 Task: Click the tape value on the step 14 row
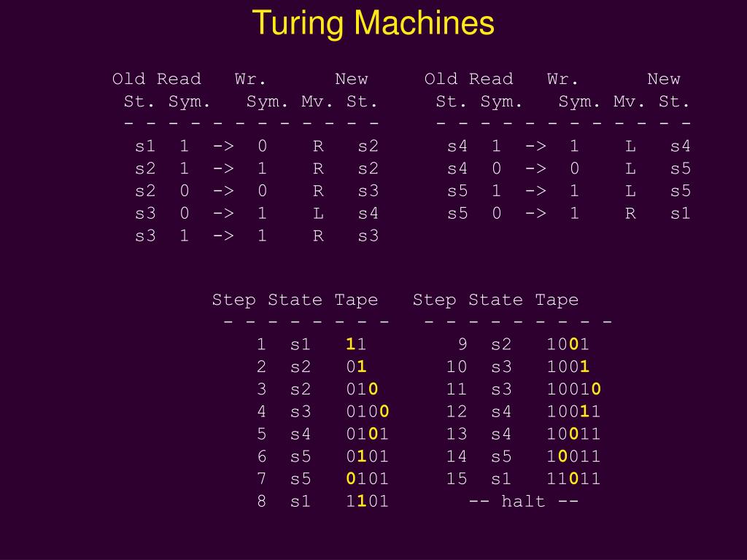point(574,456)
